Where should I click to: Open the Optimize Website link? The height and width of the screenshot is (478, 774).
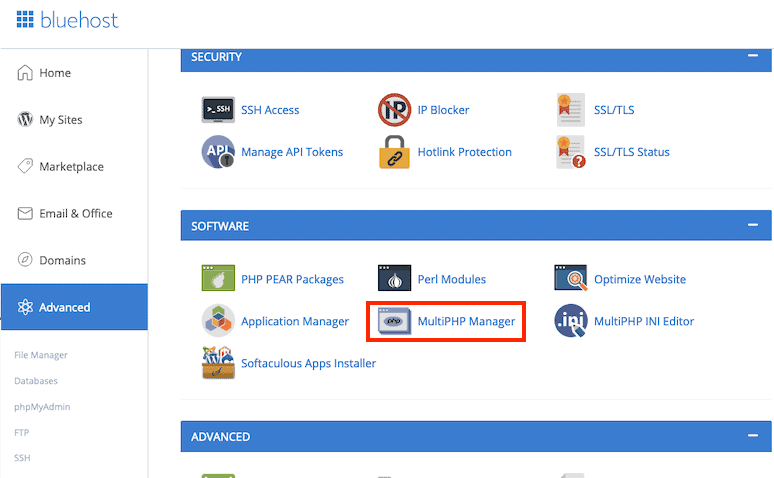(x=640, y=279)
